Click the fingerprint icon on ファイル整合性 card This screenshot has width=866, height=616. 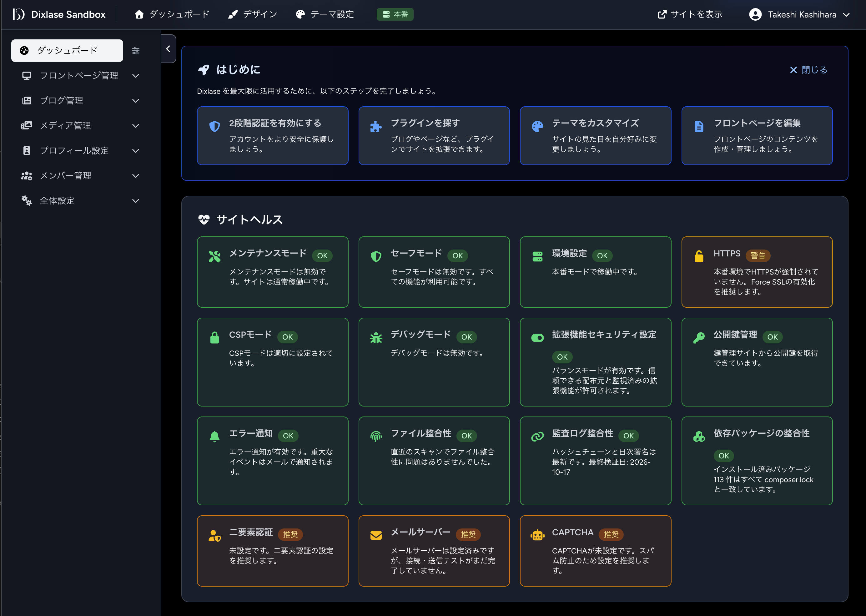pyautogui.click(x=376, y=437)
